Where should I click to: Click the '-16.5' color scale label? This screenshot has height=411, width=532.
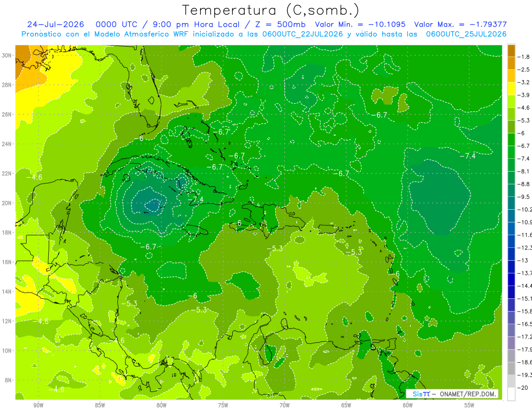point(524,324)
